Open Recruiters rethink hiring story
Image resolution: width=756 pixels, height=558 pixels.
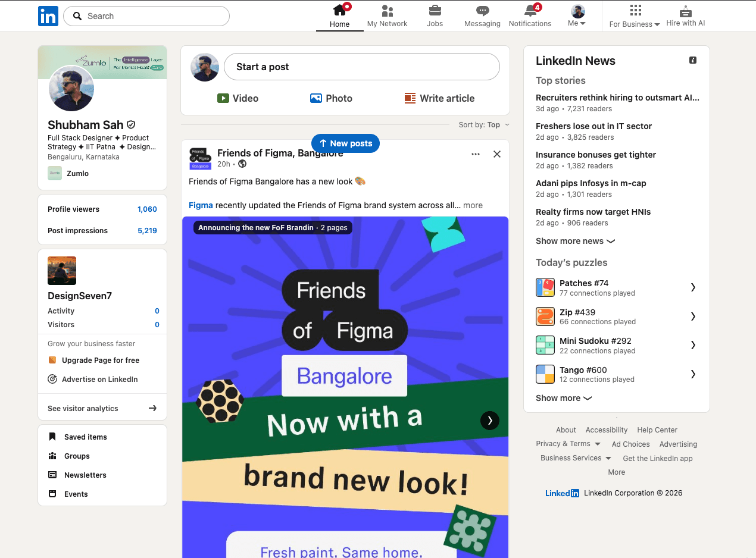pyautogui.click(x=617, y=98)
